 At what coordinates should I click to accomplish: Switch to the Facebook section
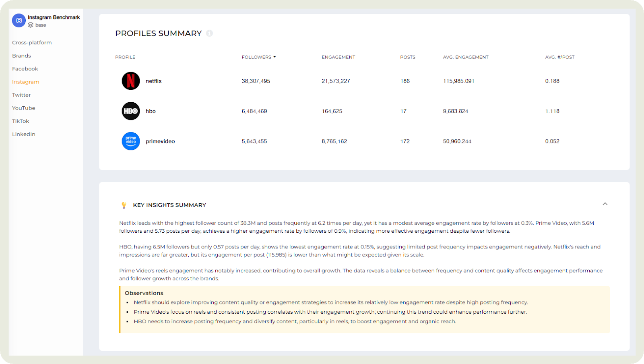(x=25, y=68)
